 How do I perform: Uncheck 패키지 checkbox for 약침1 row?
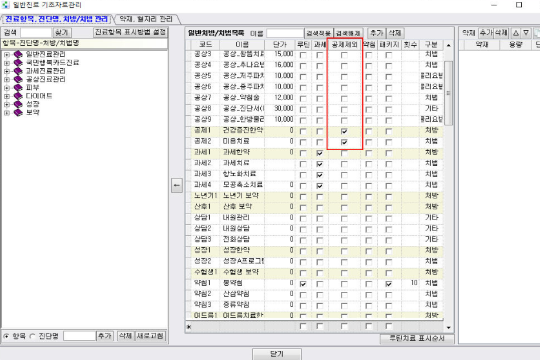(x=388, y=284)
